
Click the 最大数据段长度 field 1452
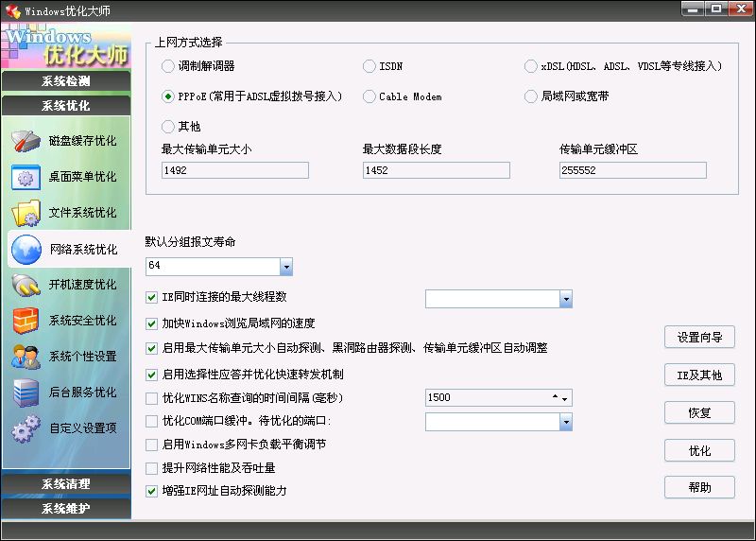437,170
